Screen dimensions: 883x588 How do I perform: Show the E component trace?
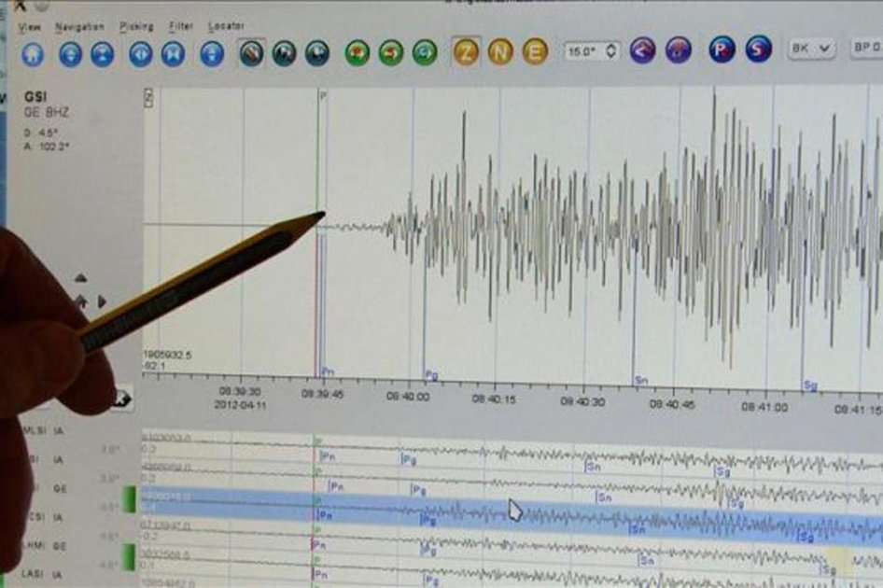[x=535, y=52]
